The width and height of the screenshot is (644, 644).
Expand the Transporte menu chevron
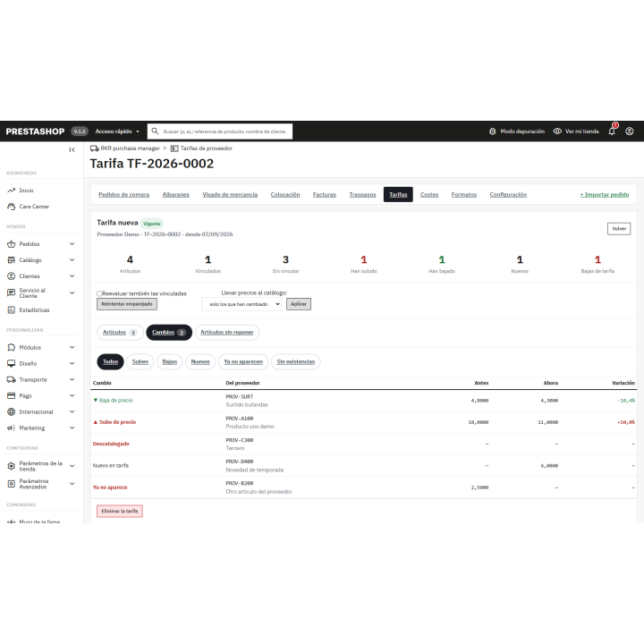(72, 379)
